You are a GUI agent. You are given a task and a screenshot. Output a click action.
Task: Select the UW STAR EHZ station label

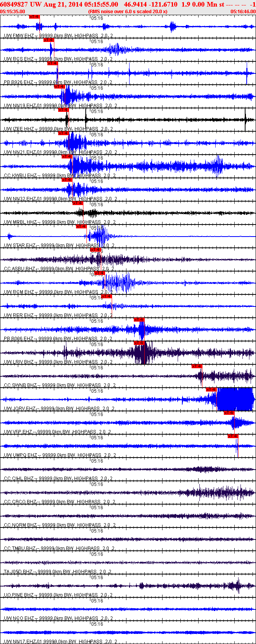pyautogui.click(x=20, y=245)
